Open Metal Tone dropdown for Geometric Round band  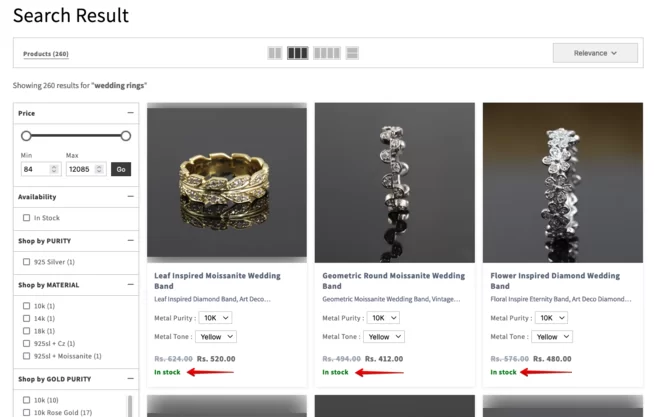point(384,337)
